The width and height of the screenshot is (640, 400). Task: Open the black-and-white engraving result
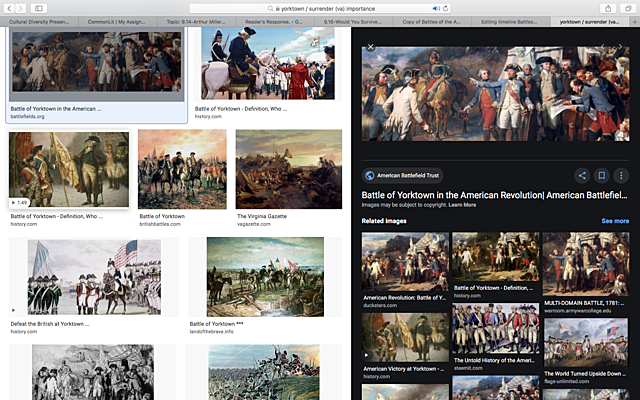[x=93, y=372]
